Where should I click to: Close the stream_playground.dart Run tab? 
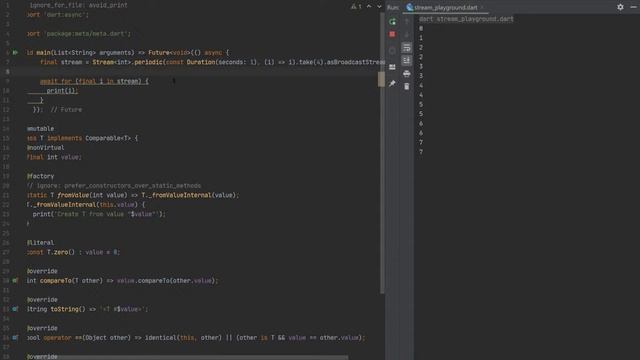tap(482, 7)
